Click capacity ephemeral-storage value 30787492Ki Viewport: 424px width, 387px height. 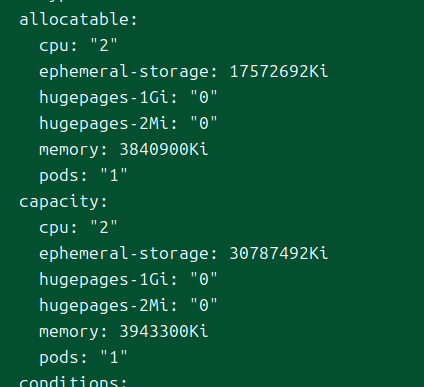click(279, 253)
